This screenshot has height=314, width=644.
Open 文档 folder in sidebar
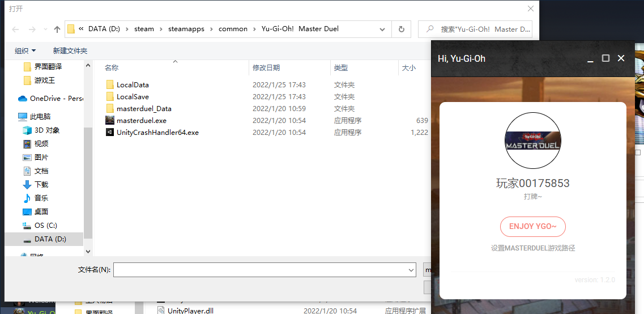[x=36, y=171]
